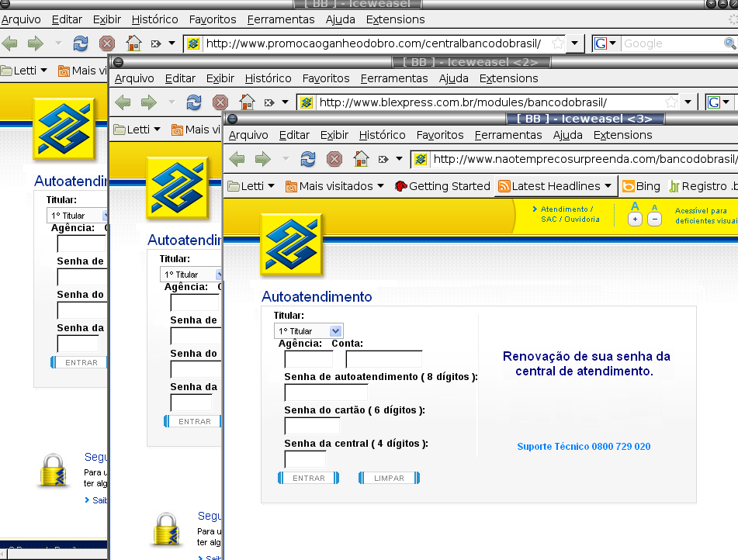Click Stop icon in Iceweasel <2> window
Viewport: 738px width, 560px height.
click(220, 102)
